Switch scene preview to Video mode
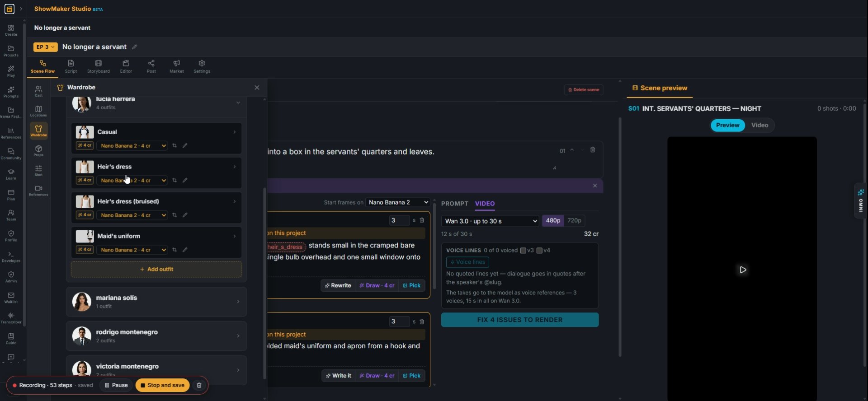 759,125
